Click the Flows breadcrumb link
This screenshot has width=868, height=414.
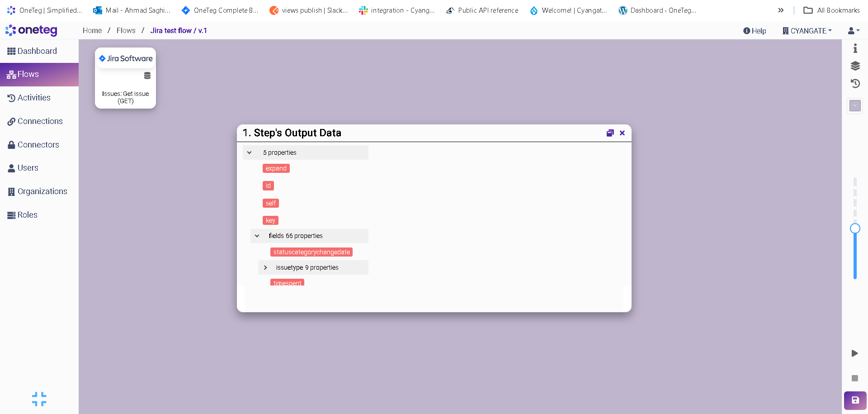[x=126, y=31]
